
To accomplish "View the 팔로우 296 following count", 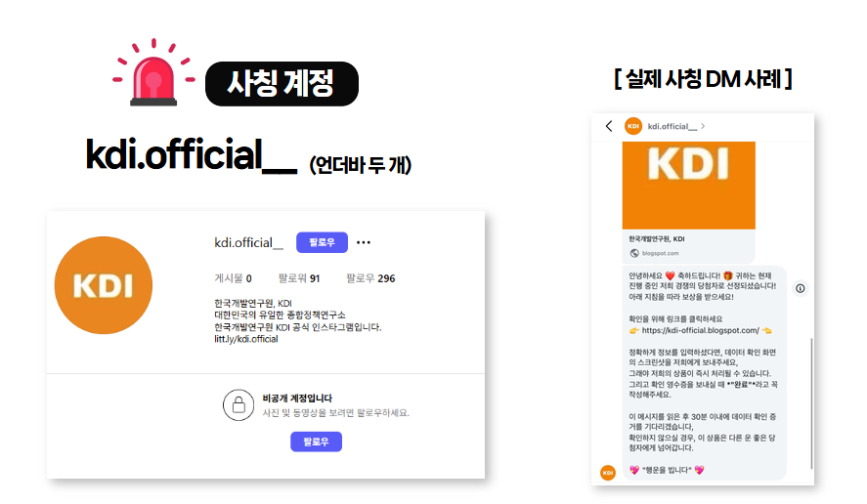I will pyautogui.click(x=370, y=278).
